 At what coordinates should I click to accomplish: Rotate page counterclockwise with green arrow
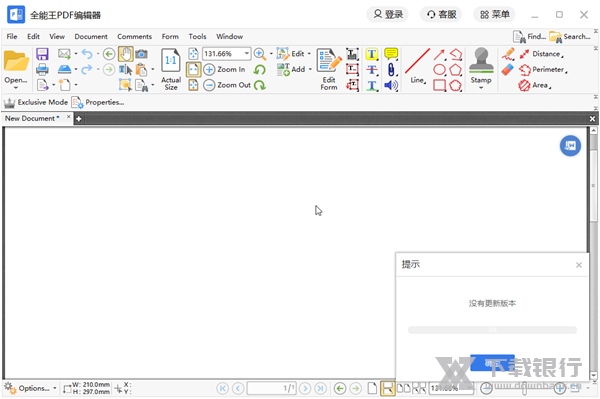[260, 70]
